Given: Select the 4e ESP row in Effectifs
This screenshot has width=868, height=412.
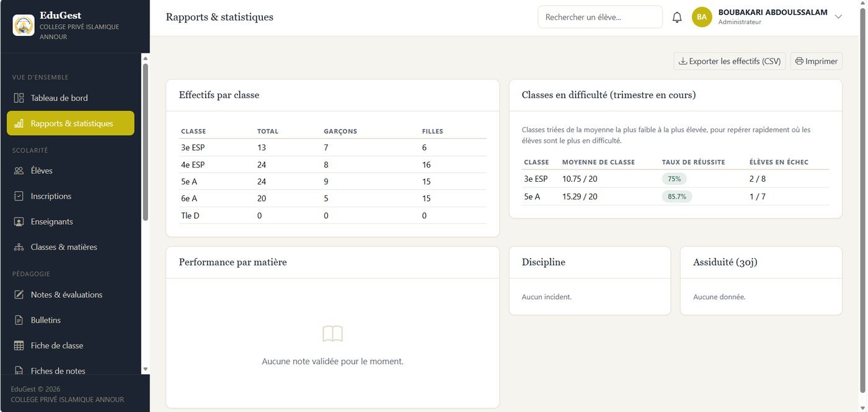Looking at the screenshot, I should point(333,165).
